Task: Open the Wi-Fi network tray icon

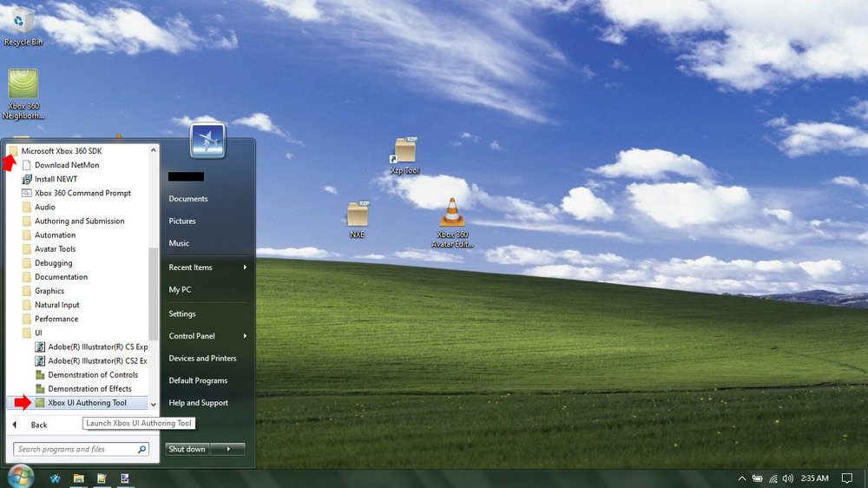Action: (773, 478)
